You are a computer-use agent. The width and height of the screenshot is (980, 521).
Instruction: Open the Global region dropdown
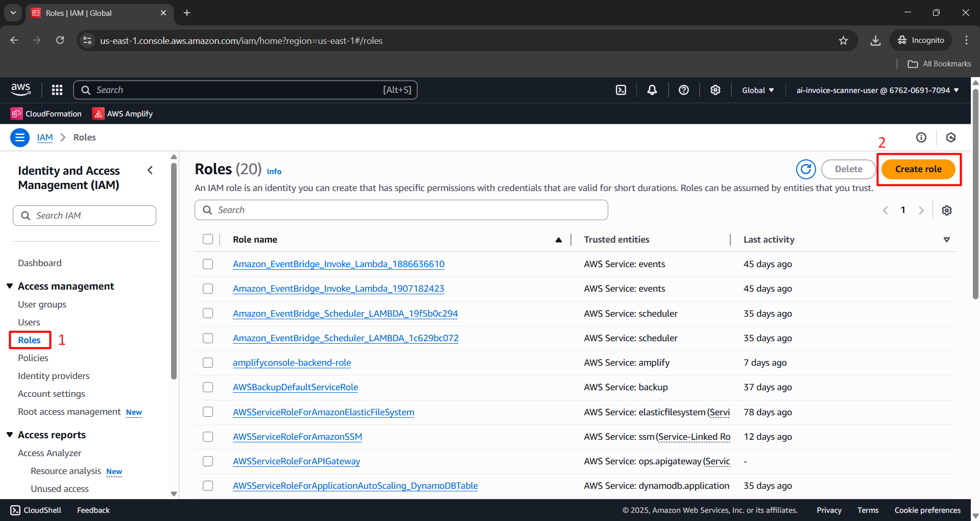point(758,90)
